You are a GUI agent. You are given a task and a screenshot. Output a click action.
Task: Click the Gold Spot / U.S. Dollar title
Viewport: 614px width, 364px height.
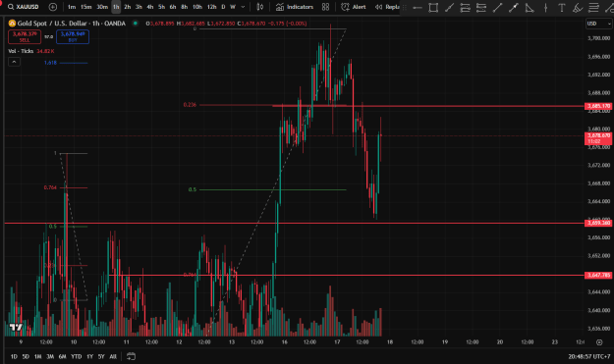coord(72,24)
